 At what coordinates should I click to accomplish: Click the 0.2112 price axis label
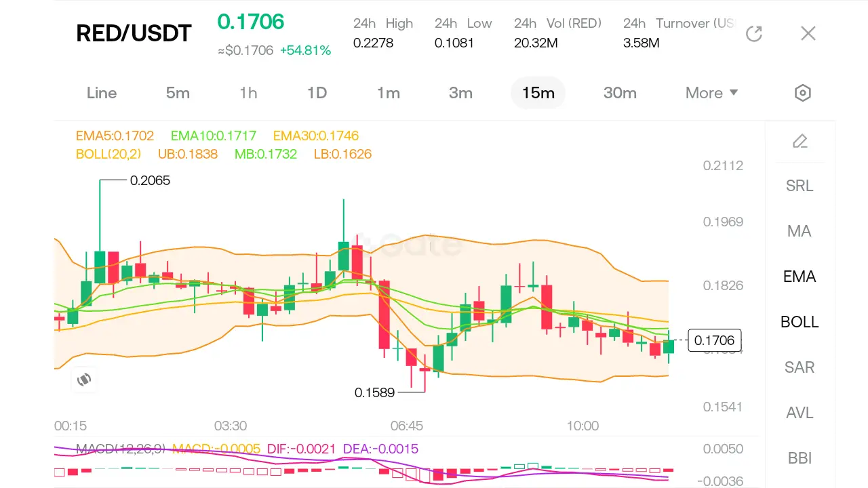(x=723, y=165)
